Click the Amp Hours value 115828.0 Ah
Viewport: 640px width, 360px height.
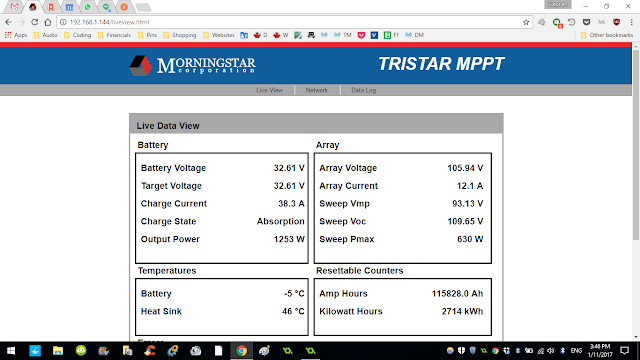(x=457, y=293)
